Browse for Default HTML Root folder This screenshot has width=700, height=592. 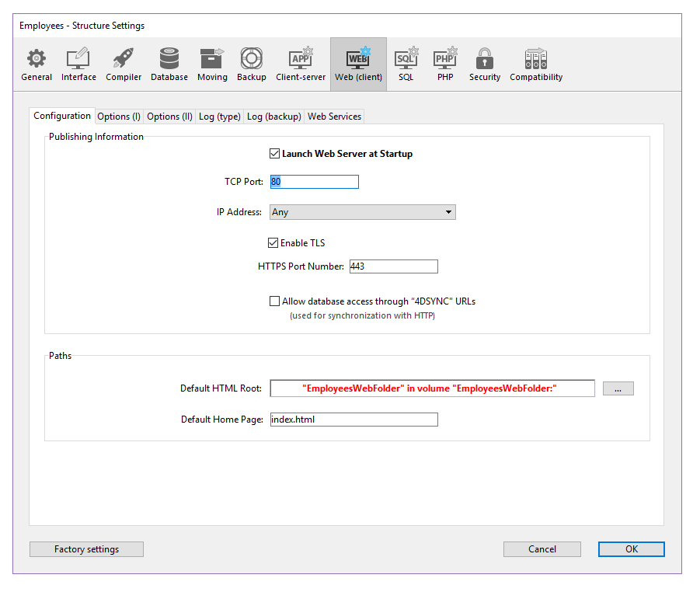tap(618, 388)
